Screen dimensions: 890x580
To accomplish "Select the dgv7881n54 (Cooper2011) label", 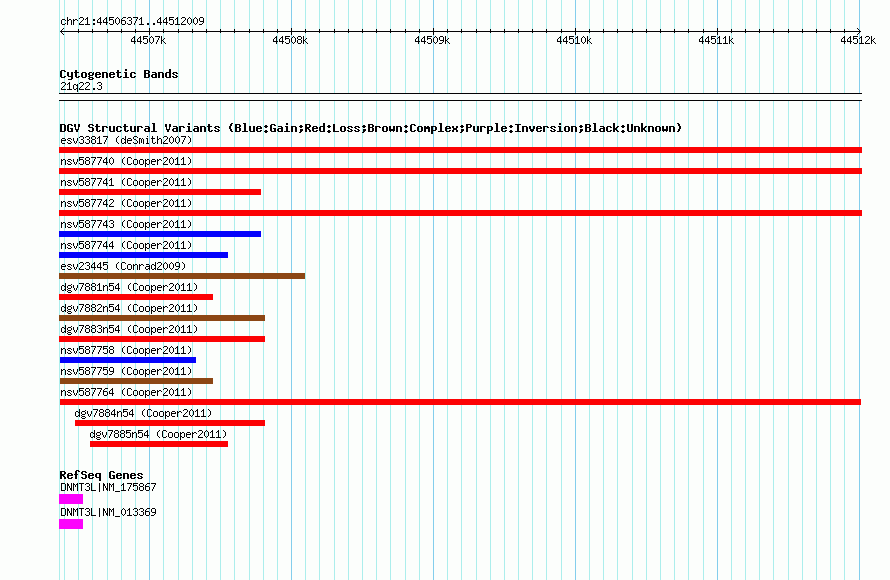I will tap(129, 287).
